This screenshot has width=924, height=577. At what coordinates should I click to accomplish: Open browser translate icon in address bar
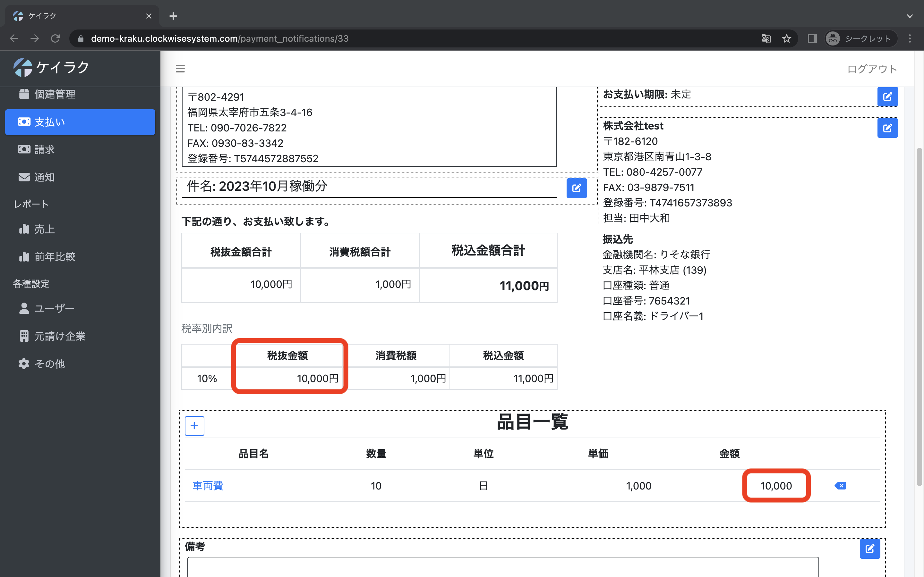tap(766, 38)
